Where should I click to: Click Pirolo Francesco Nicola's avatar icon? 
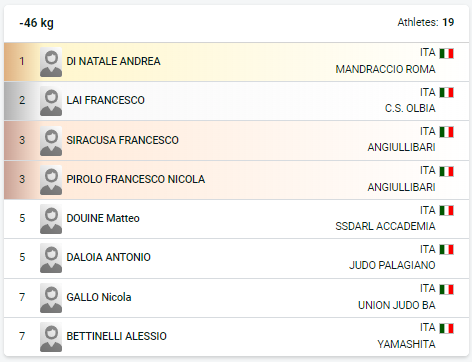[x=51, y=180]
